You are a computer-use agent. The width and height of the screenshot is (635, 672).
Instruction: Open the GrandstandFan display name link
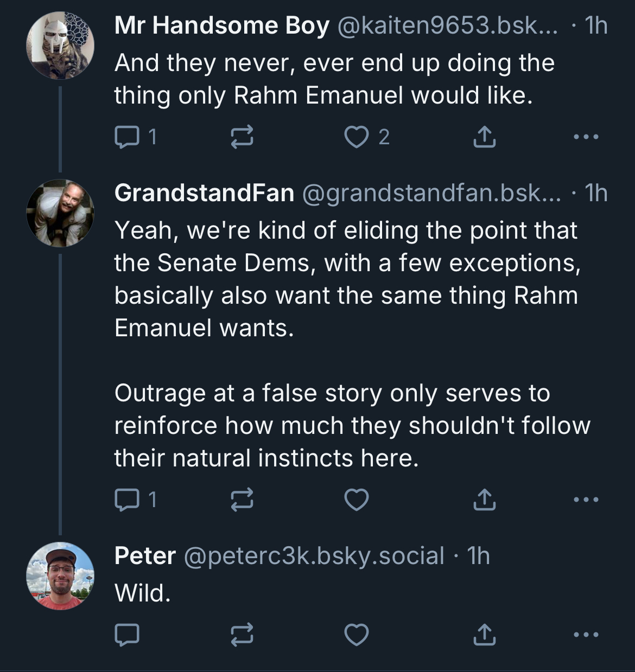pos(204,193)
